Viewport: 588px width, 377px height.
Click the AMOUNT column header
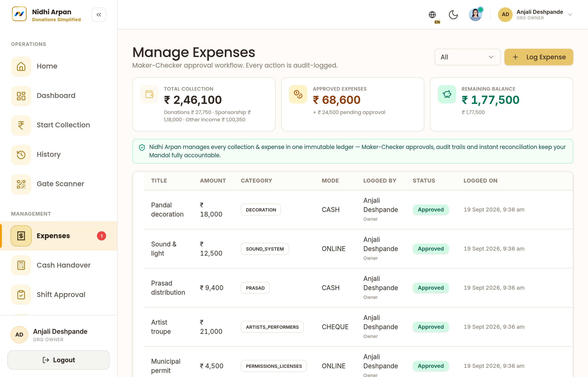point(213,181)
